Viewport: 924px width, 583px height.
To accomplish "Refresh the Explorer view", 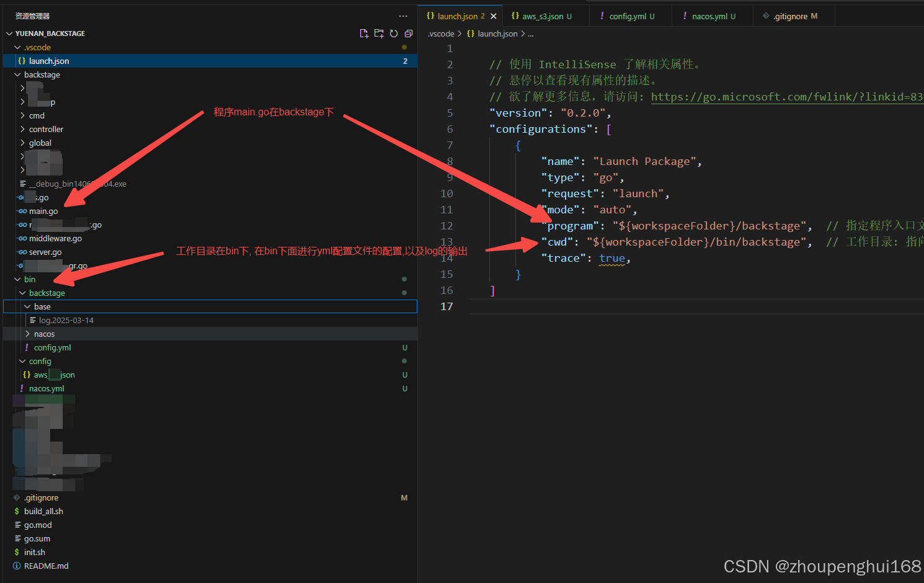I will [394, 33].
